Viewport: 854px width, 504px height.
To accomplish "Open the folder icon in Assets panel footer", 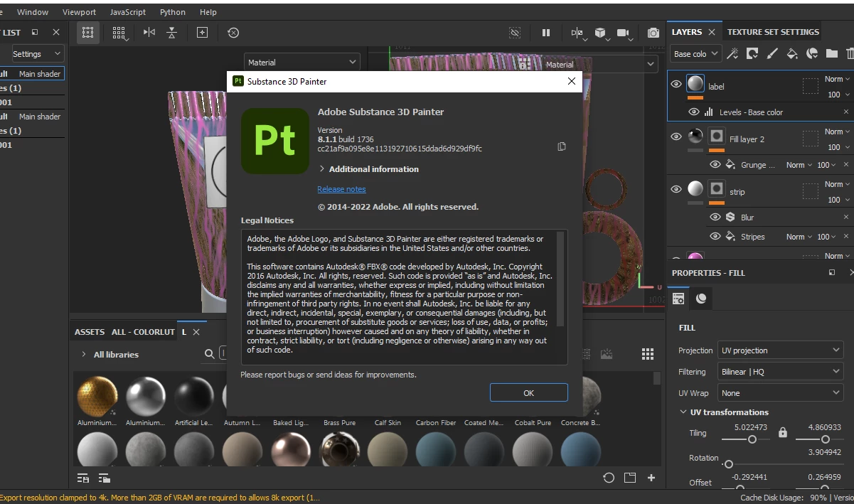I will [630, 478].
